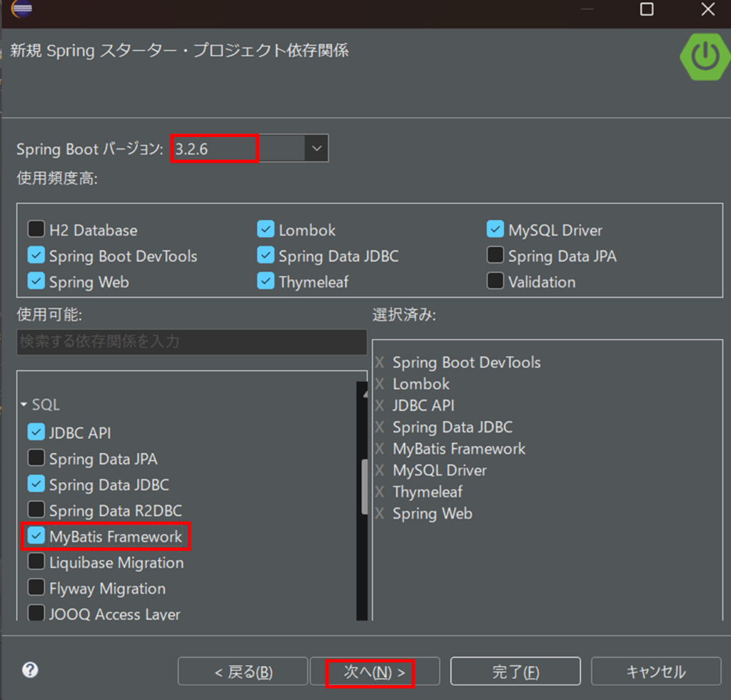Collapse the SQL category tree
The height and width of the screenshot is (700, 731).
coord(24,405)
